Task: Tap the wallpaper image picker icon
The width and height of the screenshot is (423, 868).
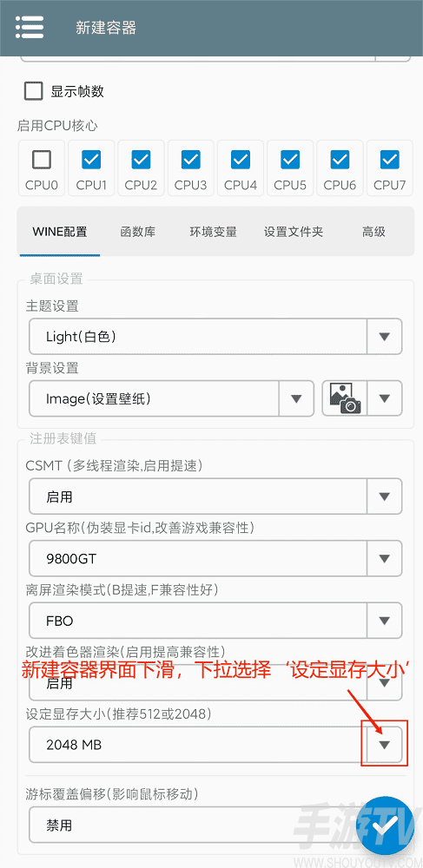Action: [x=345, y=398]
